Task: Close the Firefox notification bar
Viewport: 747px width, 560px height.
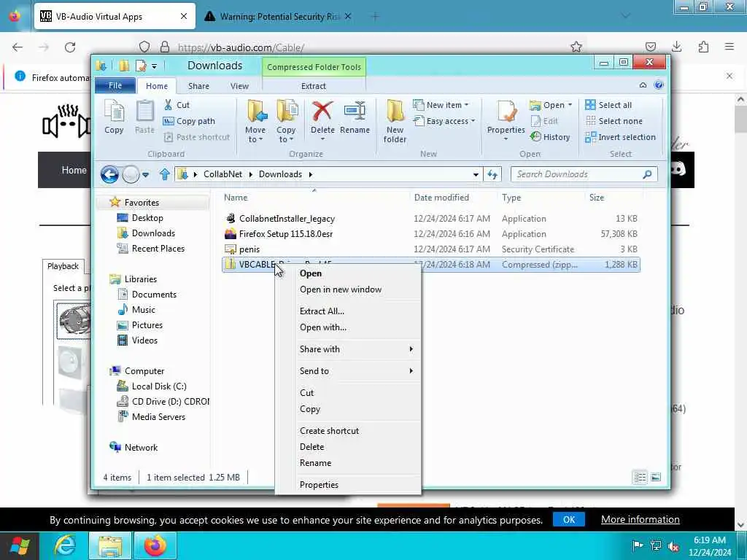Action: click(729, 76)
